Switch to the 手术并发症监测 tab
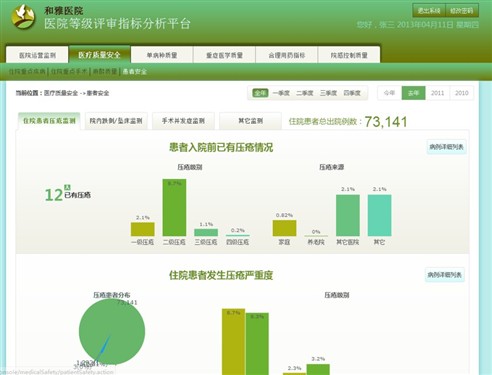 (183, 121)
